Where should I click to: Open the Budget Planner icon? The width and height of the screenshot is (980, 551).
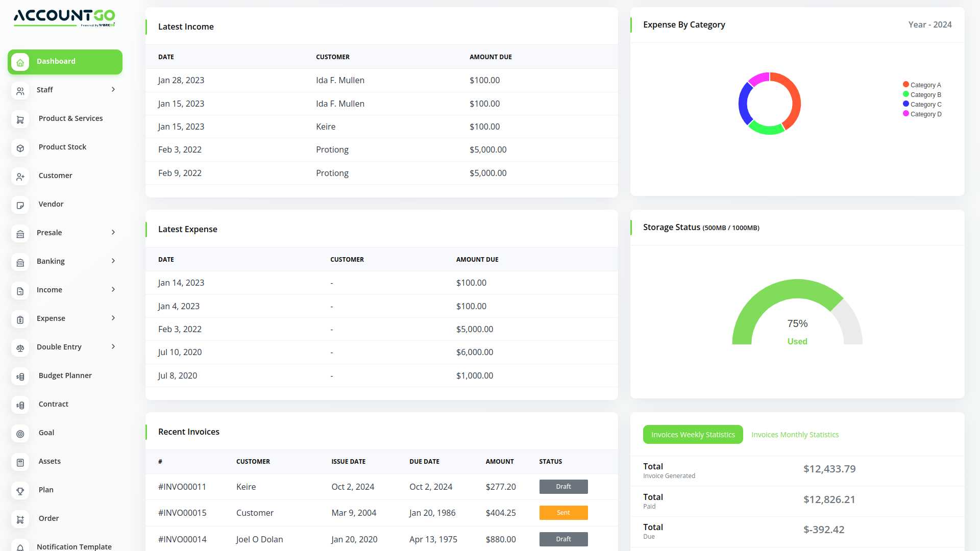tap(20, 377)
